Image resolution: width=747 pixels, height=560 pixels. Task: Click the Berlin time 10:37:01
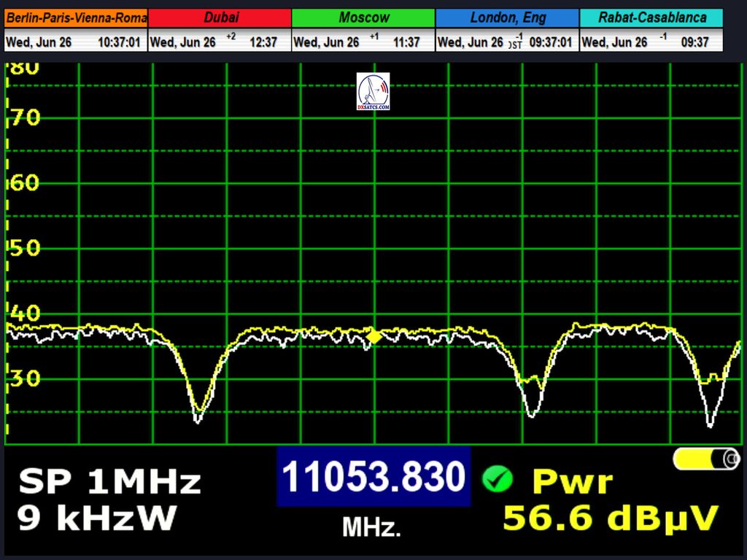click(x=119, y=42)
